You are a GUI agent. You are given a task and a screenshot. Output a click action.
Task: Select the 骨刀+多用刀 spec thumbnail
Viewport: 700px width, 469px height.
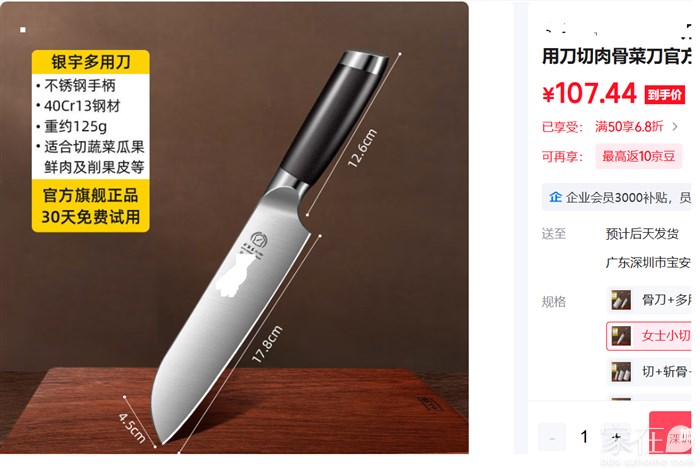(x=621, y=300)
